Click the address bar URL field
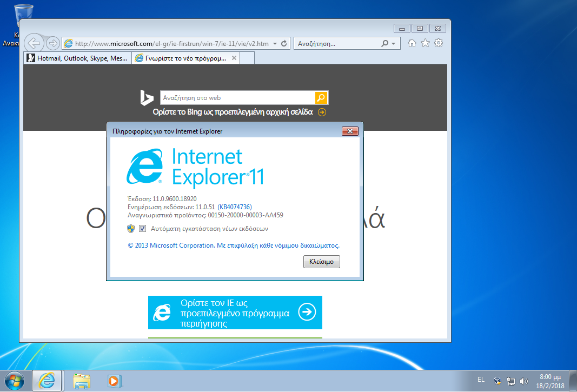 tap(171, 43)
